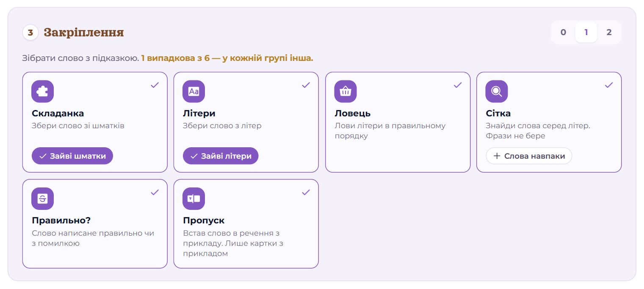Click the highlighted text '1 випадкова з 6'
644x289 pixels.
pyautogui.click(x=175, y=58)
